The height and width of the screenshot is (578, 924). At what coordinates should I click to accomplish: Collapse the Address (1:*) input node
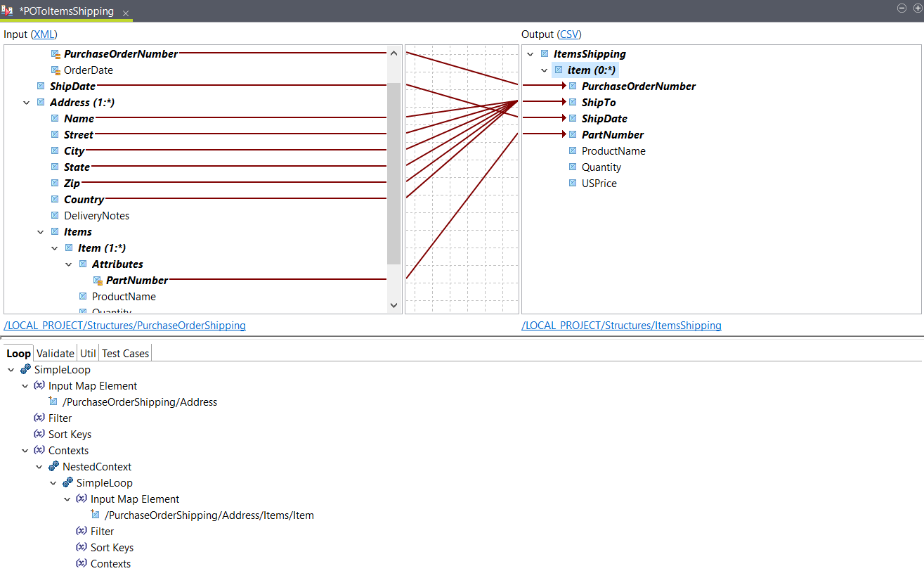27,102
